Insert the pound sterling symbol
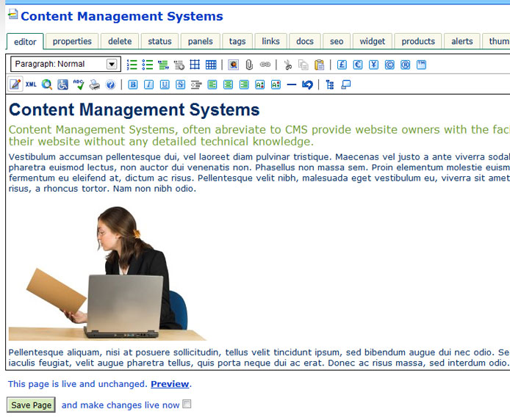 (341, 65)
